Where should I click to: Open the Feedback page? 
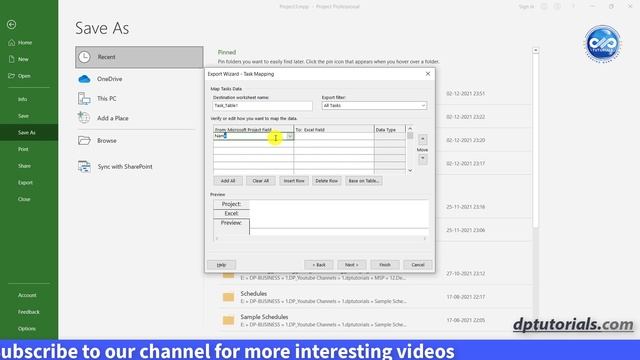(29, 312)
